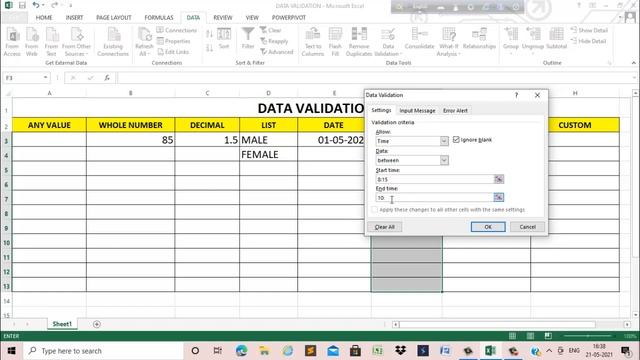Switch to the HOME ribbon tab

[44, 18]
